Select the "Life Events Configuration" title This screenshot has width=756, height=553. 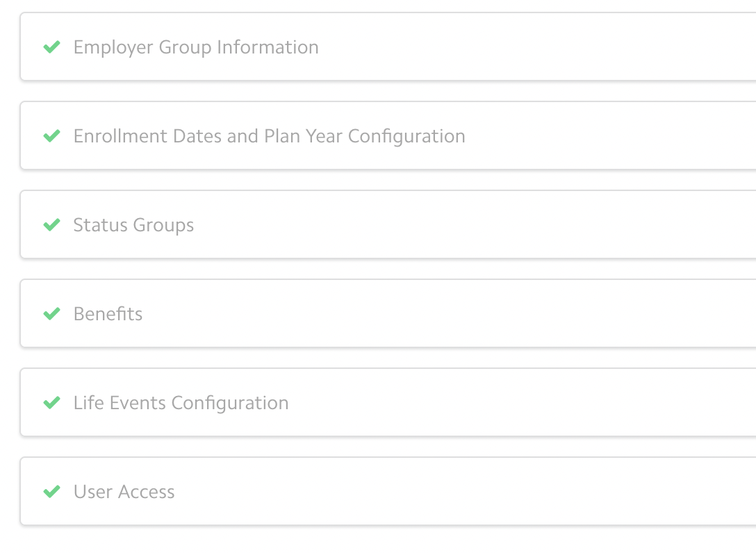tap(181, 403)
